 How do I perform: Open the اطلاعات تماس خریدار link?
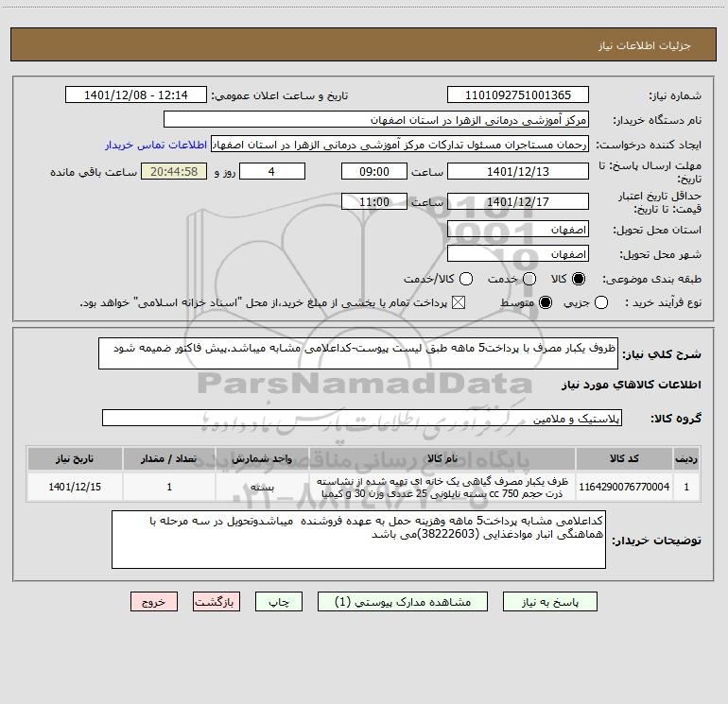tap(156, 145)
